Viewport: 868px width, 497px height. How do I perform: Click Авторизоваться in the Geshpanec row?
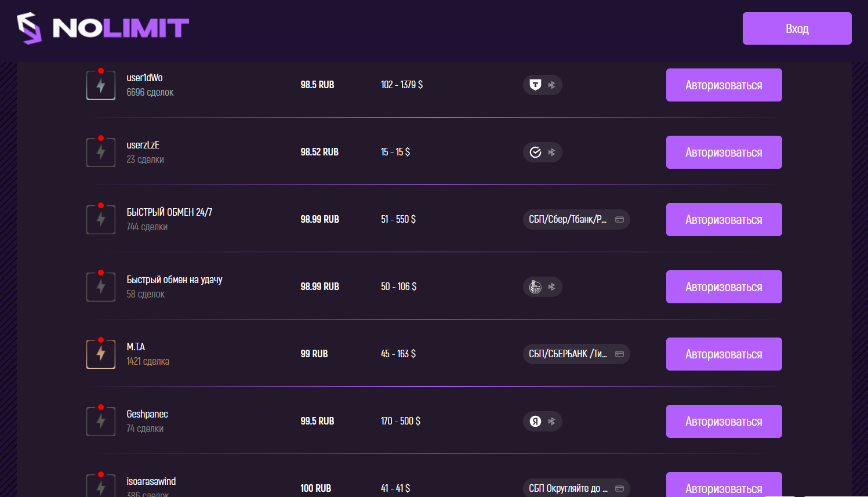click(724, 421)
